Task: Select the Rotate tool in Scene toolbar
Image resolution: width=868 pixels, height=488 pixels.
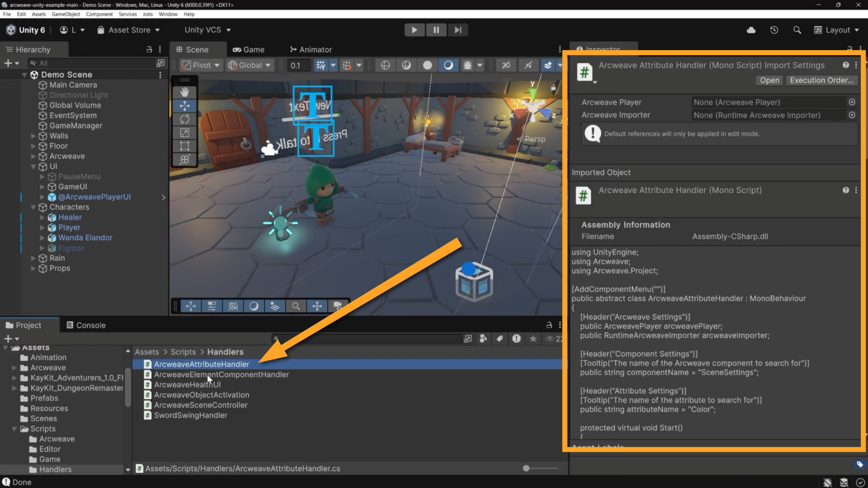Action: point(184,119)
